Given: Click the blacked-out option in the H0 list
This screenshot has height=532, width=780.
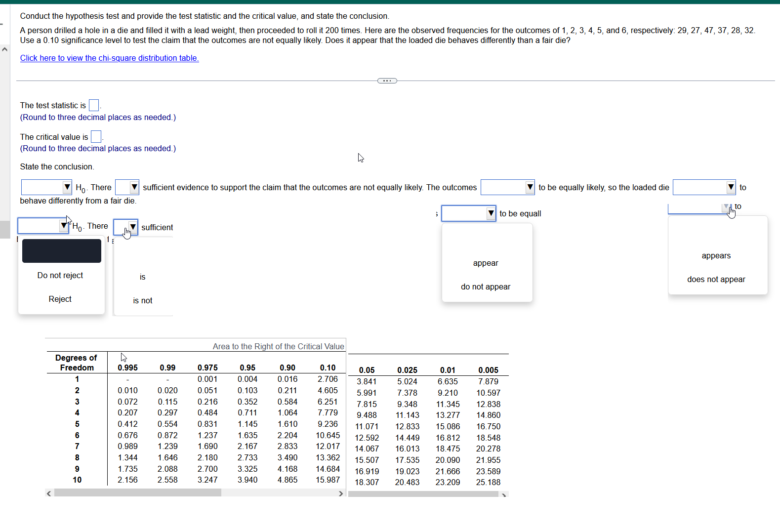Looking at the screenshot, I should tap(62, 251).
